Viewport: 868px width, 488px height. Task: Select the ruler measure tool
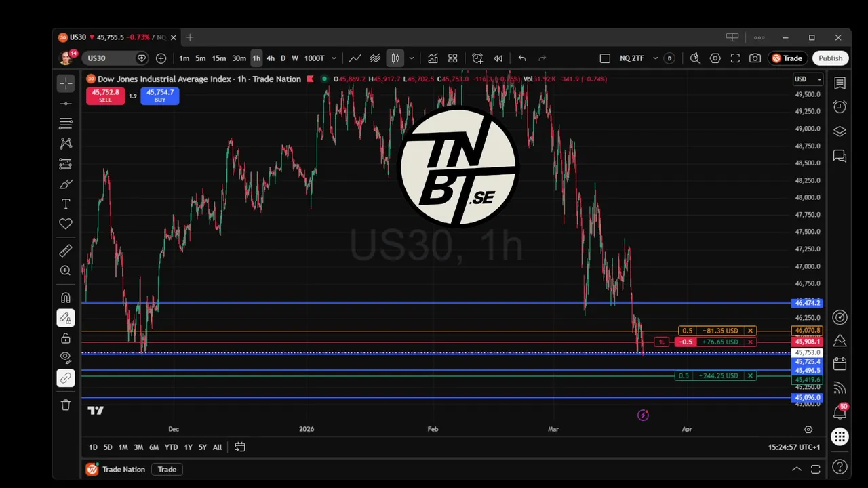tap(66, 251)
